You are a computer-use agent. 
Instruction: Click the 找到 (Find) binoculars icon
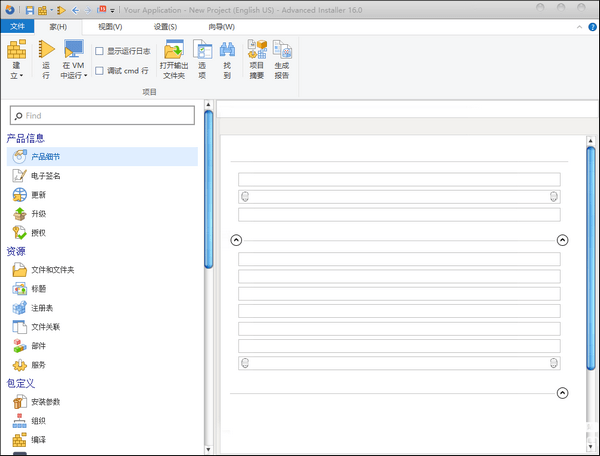click(227, 58)
